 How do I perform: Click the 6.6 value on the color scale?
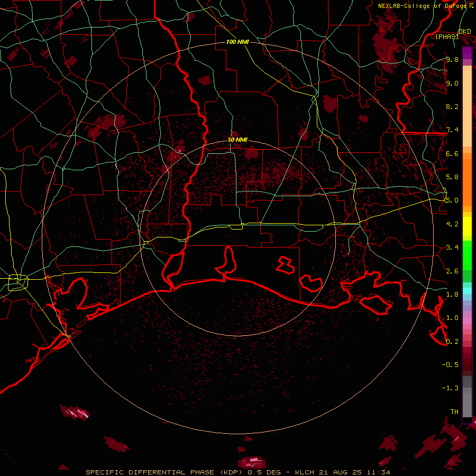click(x=452, y=153)
